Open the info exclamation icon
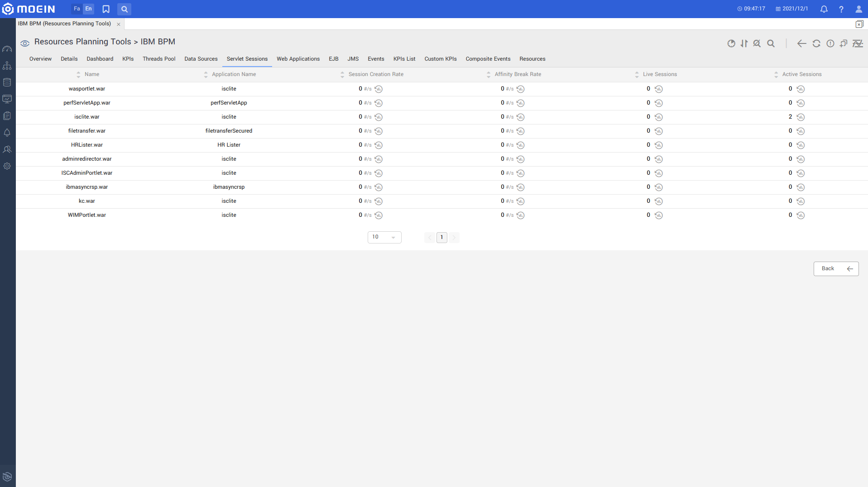This screenshot has height=487, width=868. pyautogui.click(x=830, y=43)
